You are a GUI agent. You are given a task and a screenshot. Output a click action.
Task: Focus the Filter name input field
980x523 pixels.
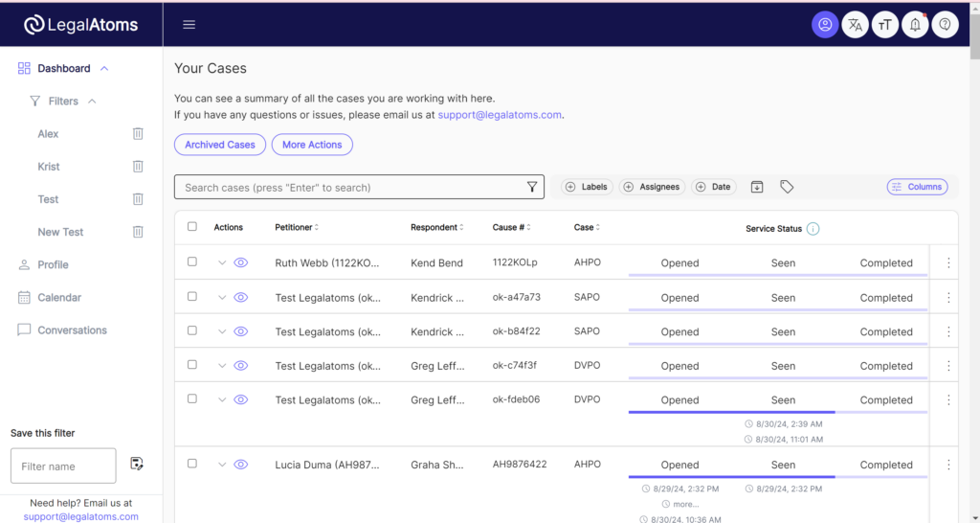click(x=63, y=466)
